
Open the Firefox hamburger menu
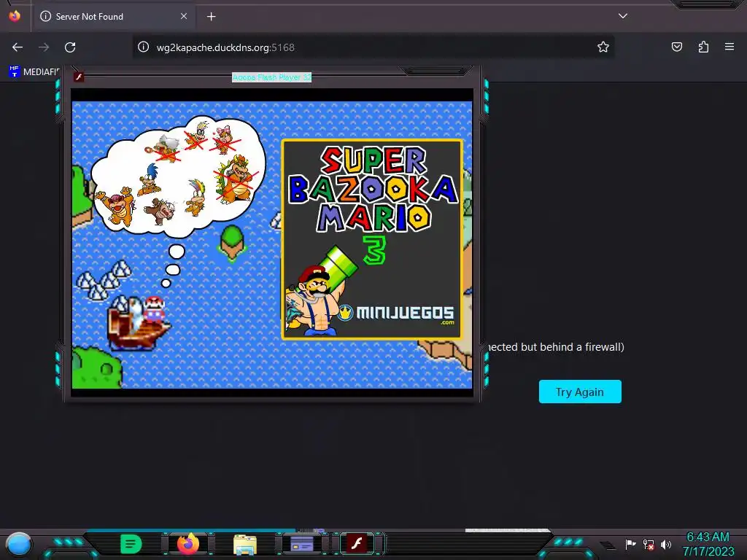729,47
